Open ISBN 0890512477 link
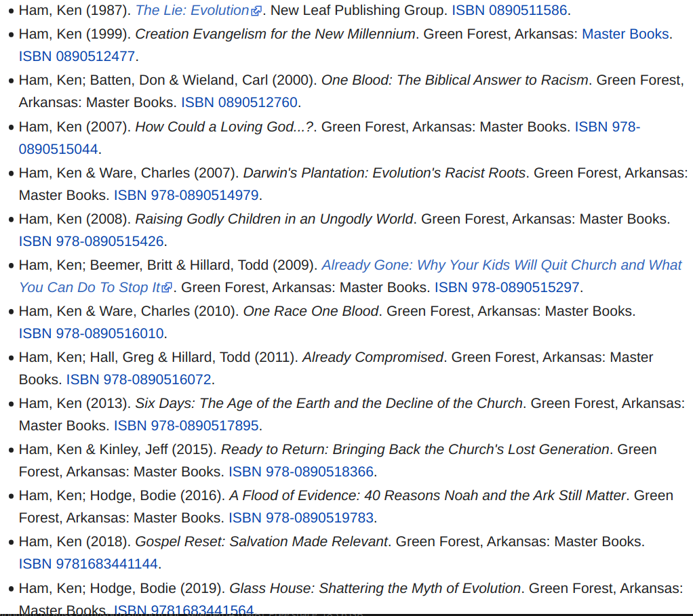Image resolution: width=693 pixels, height=616 pixels. point(77,56)
